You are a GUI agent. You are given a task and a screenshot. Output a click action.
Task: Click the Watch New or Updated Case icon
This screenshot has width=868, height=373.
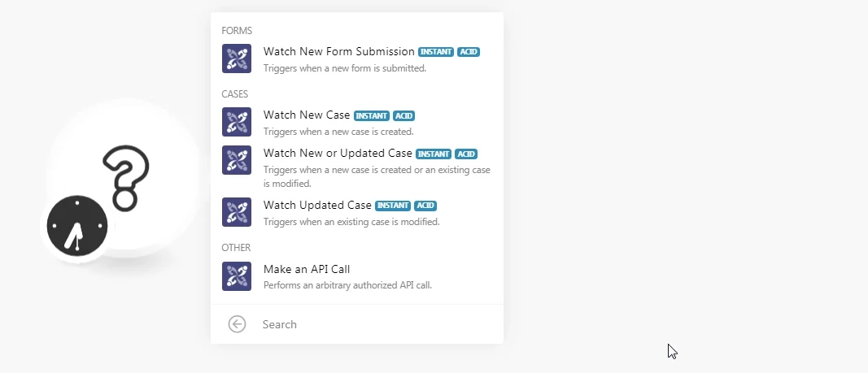click(237, 160)
